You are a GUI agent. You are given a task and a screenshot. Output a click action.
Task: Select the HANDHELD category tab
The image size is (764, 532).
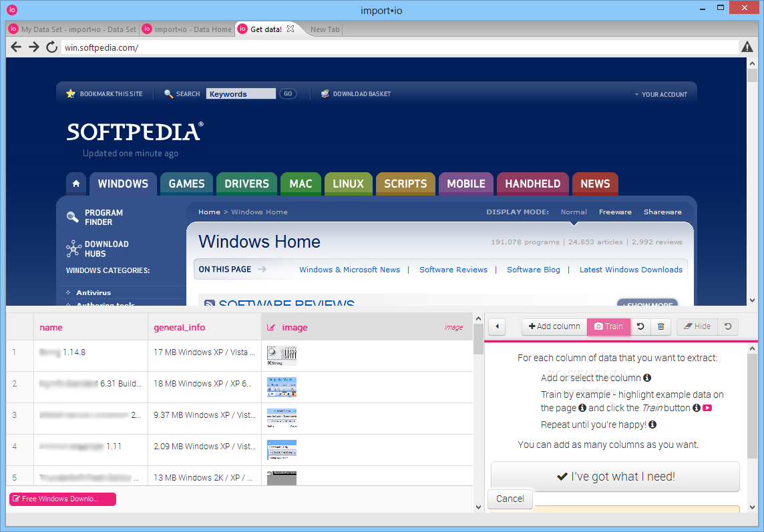(x=532, y=184)
